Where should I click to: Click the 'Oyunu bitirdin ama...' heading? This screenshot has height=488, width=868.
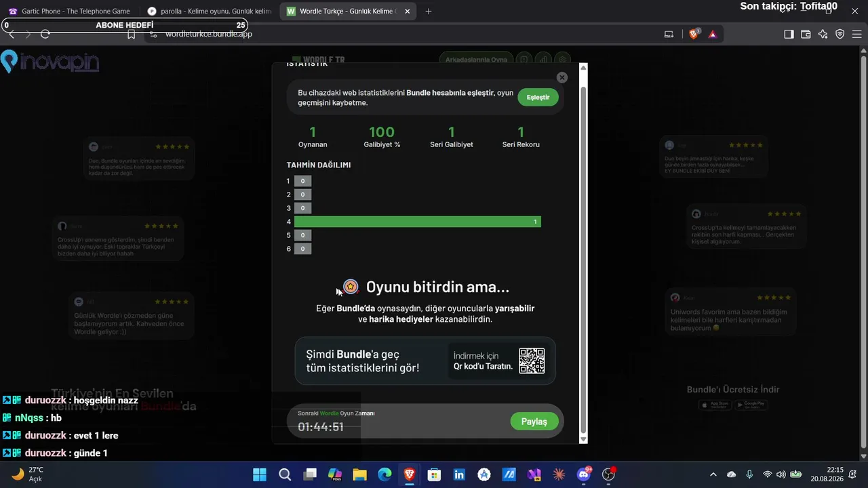tap(437, 287)
